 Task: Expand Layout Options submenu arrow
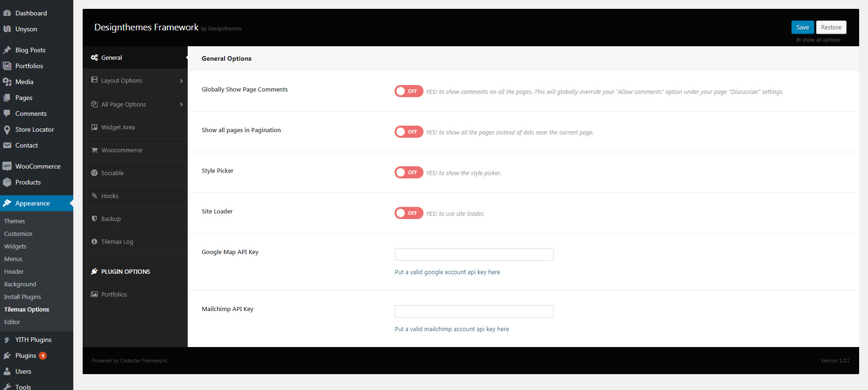(x=181, y=81)
